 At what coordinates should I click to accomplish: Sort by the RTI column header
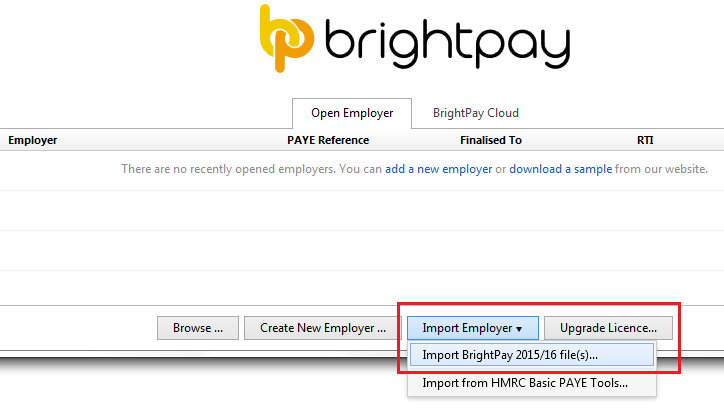click(645, 140)
